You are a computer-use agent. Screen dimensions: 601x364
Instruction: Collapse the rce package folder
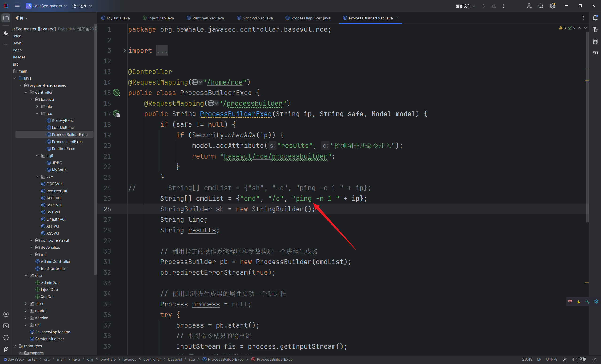coord(37,113)
